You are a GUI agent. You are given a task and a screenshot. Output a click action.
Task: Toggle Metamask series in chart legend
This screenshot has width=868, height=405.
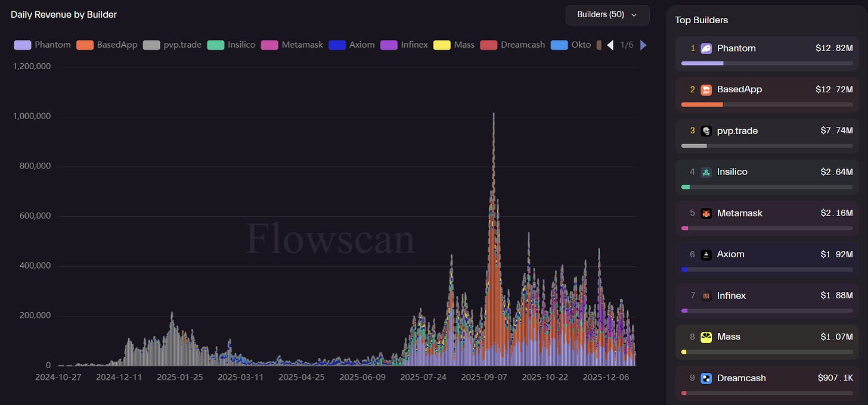pyautogui.click(x=292, y=45)
